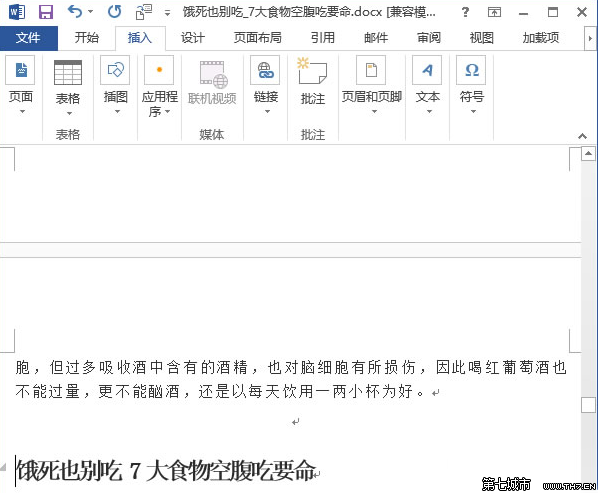Switch to the 引用 tab
Viewport: 598px width, 493px height.
point(323,38)
